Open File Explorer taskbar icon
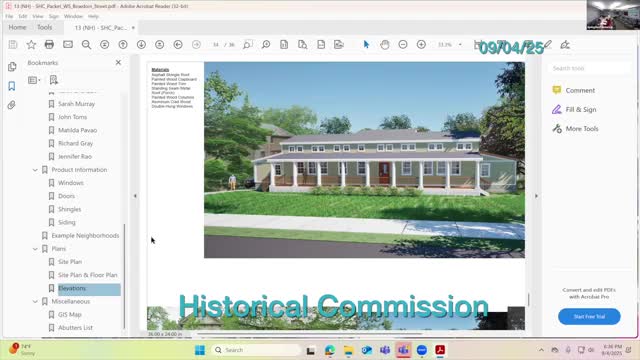 tap(348, 350)
